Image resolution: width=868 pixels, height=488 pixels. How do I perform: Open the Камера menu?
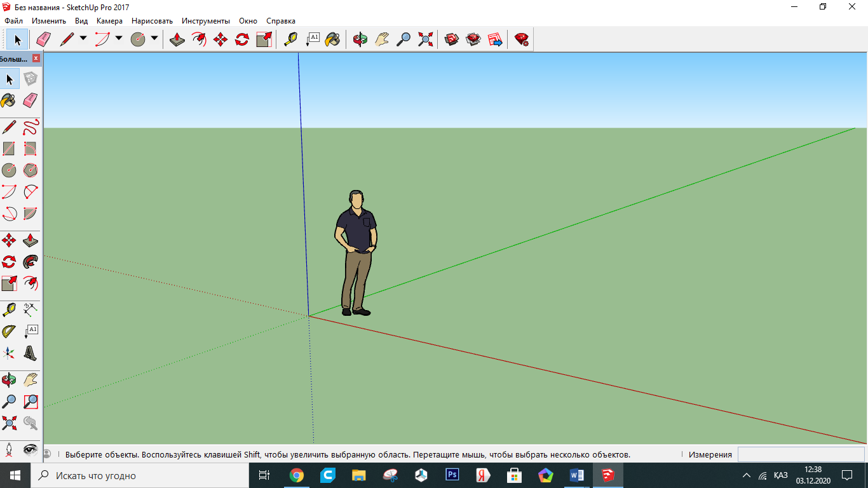(109, 21)
